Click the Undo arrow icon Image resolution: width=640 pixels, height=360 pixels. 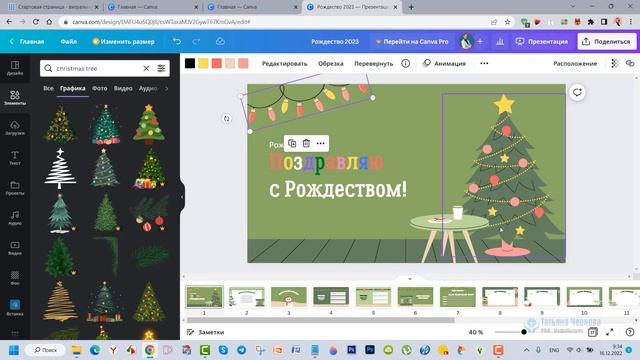pyautogui.click(x=177, y=42)
